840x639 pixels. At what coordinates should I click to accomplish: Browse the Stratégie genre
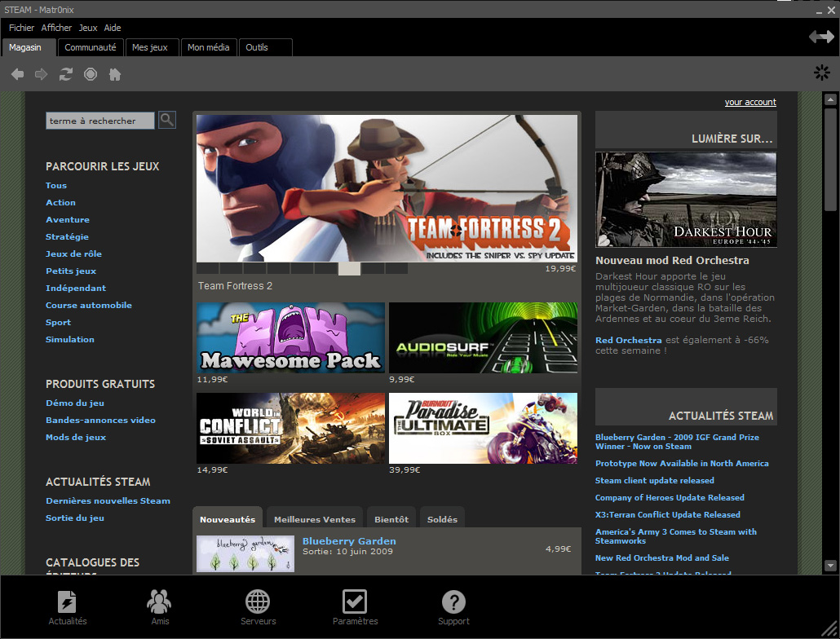(67, 236)
